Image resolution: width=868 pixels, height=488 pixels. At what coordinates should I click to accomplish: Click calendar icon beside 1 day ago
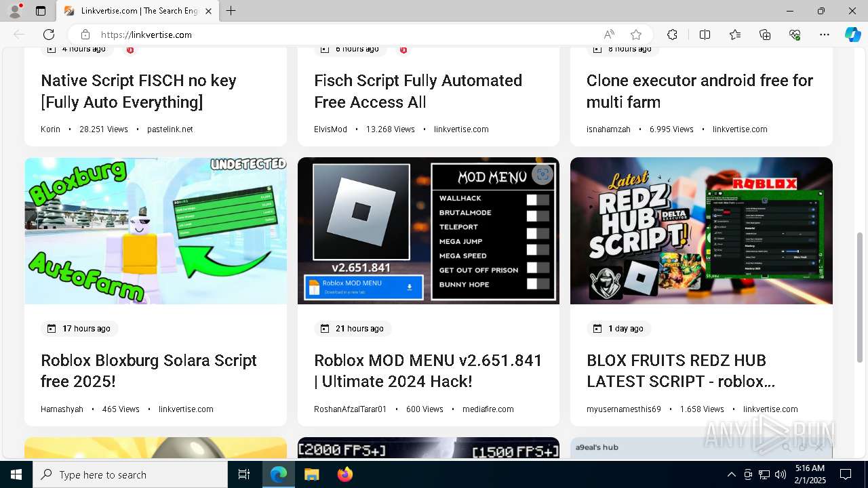[597, 329]
